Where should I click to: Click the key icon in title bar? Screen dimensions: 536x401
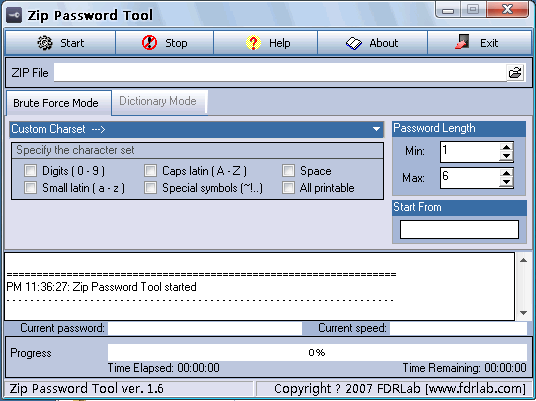click(14, 15)
